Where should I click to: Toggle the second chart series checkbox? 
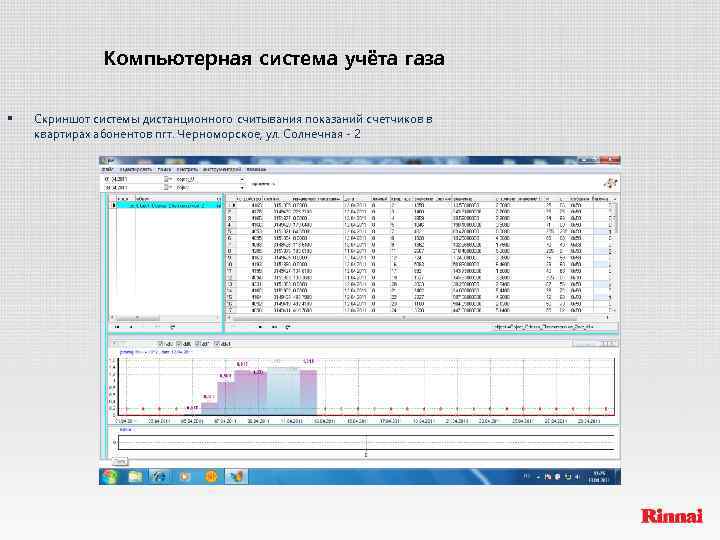(x=179, y=343)
